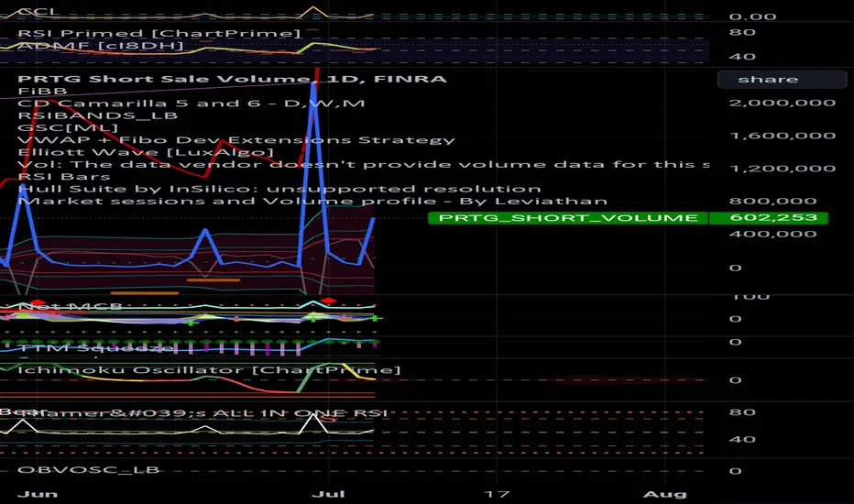Select the ADMF [cI8DH] indicator label
The height and width of the screenshot is (504, 854).
click(x=100, y=45)
